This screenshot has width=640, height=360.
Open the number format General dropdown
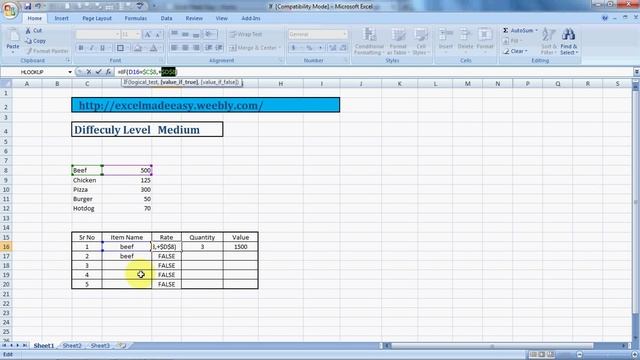tap(345, 34)
